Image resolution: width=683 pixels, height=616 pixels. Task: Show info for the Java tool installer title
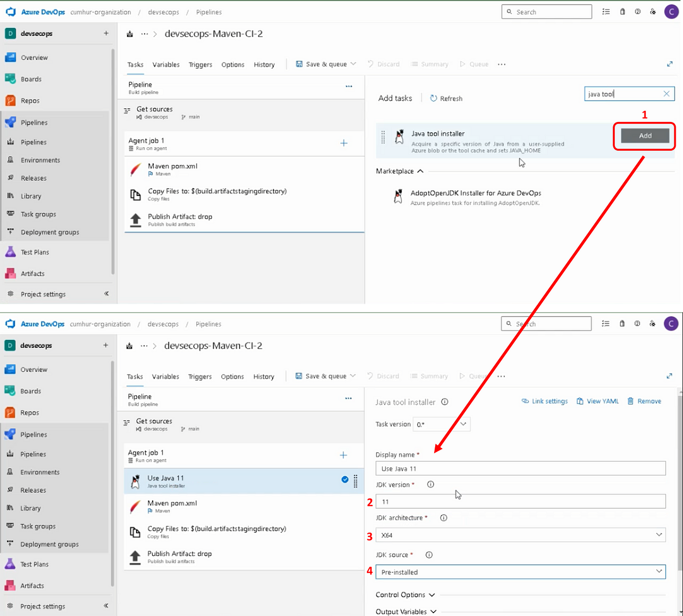(x=444, y=402)
